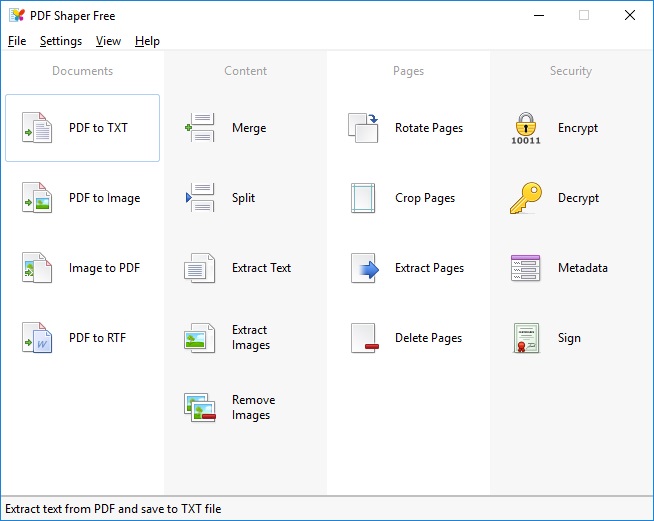Open the PDF to RTF icon
Viewport: 654px width, 521px height.
tap(37, 338)
